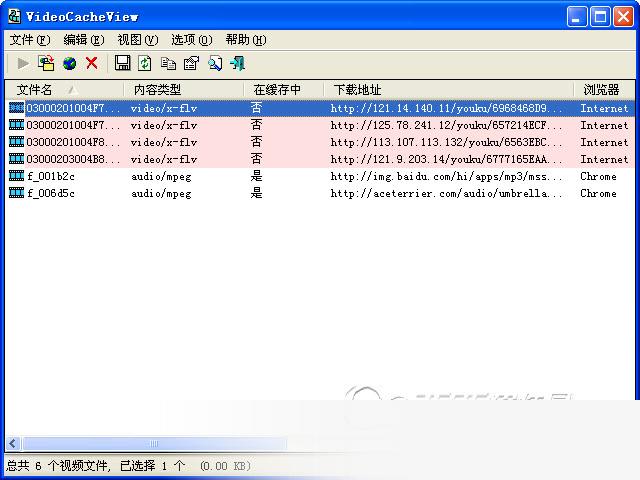Image resolution: width=640 pixels, height=480 pixels.
Task: Select file name f_001b2c
Action: (x=51, y=176)
